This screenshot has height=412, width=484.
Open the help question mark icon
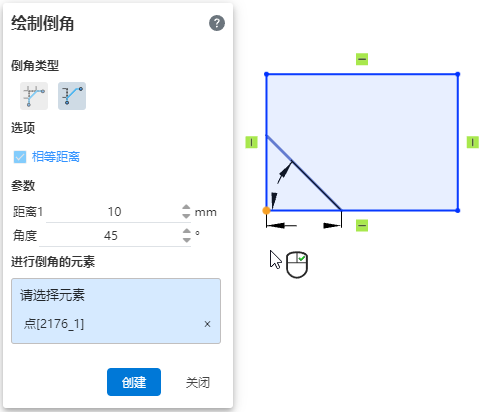coord(217,23)
